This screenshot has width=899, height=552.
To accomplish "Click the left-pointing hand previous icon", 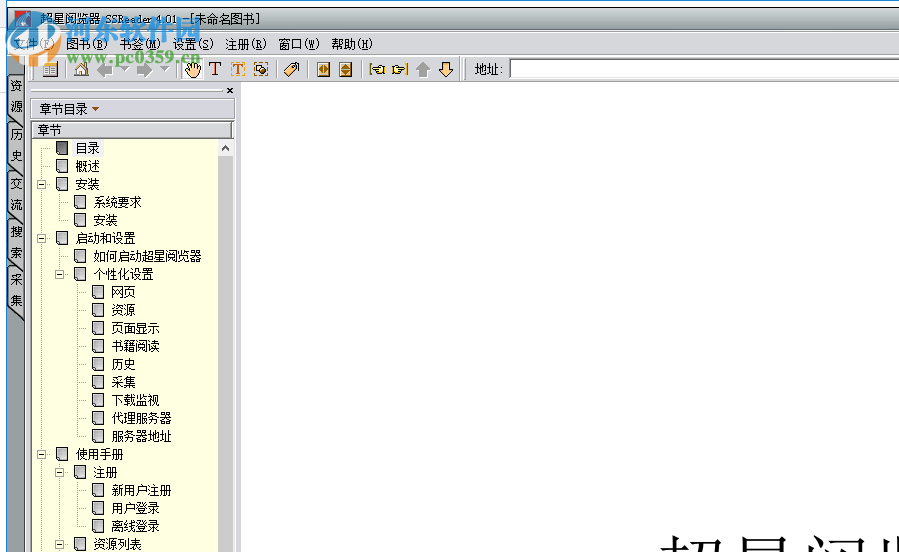I will click(377, 69).
